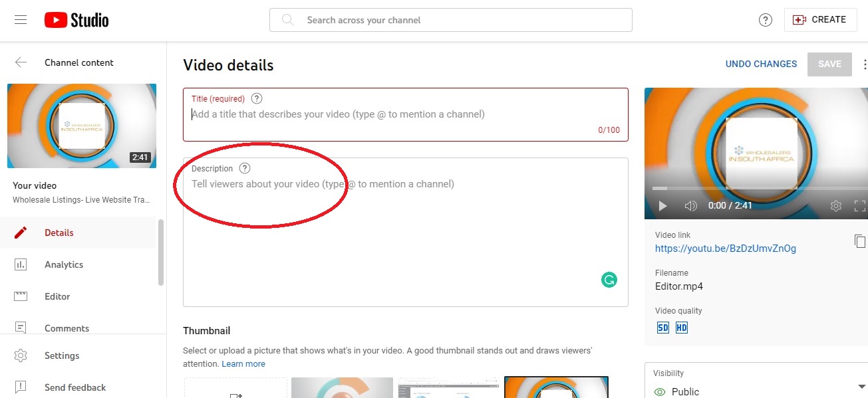Screen dimensions: 868x398
Task: Play the preview video
Action: [x=662, y=206]
